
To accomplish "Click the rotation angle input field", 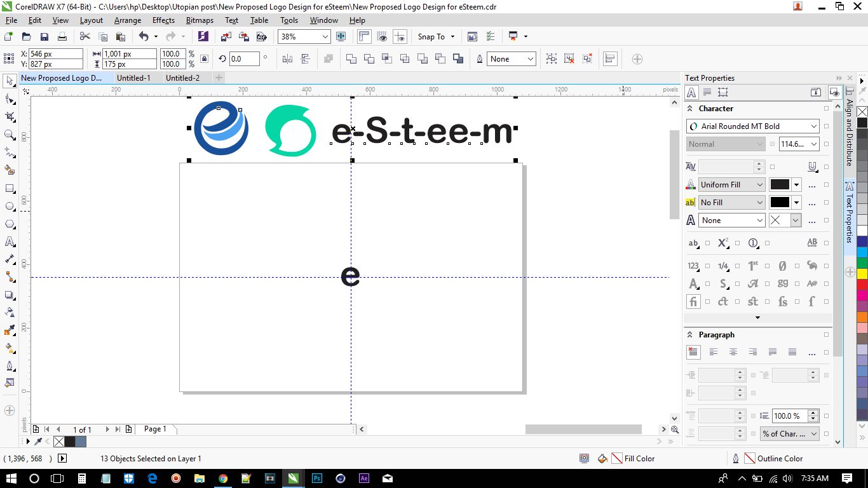I will point(244,59).
